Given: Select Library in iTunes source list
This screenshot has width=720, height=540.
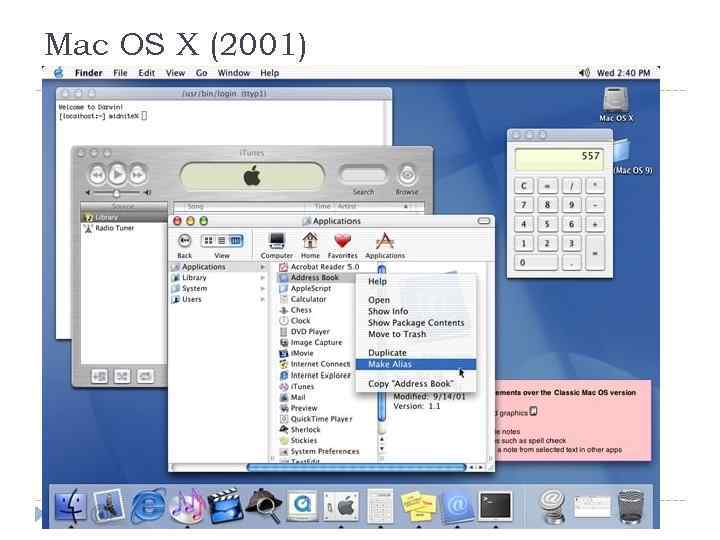Looking at the screenshot, I should coord(124,217).
